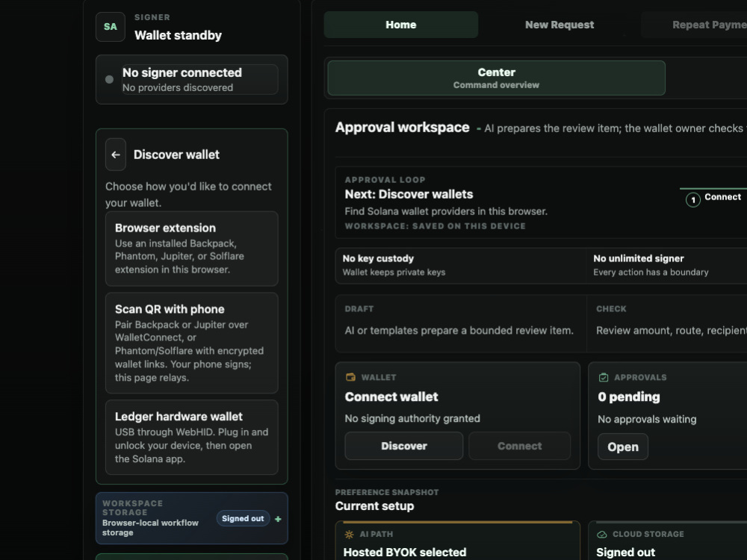Viewport: 747px width, 560px height.
Task: Select the Center Command overview tab
Action: (x=497, y=78)
